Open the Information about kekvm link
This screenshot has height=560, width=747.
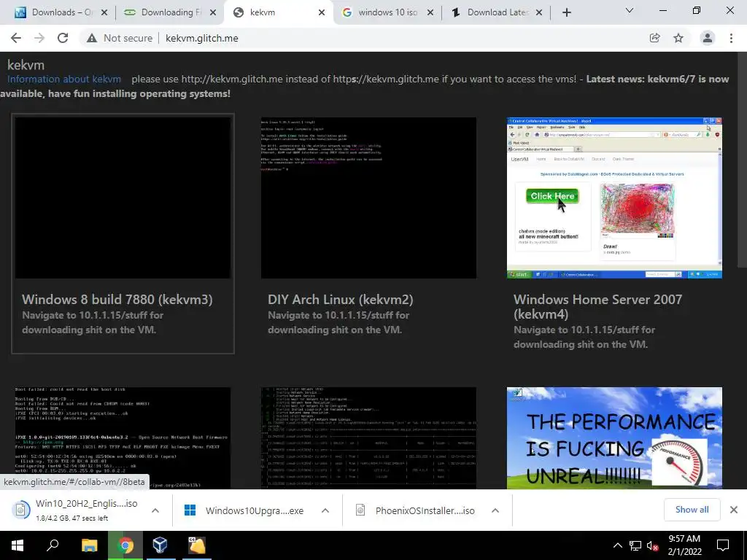64,79
